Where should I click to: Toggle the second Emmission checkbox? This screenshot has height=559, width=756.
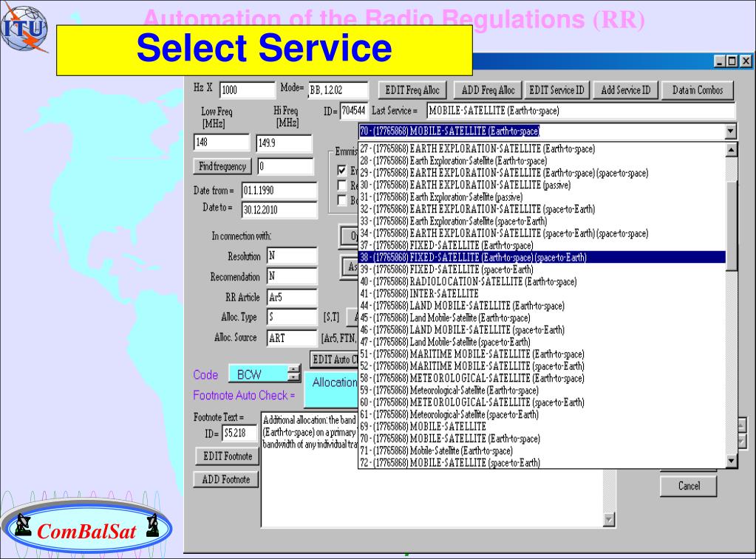point(342,185)
